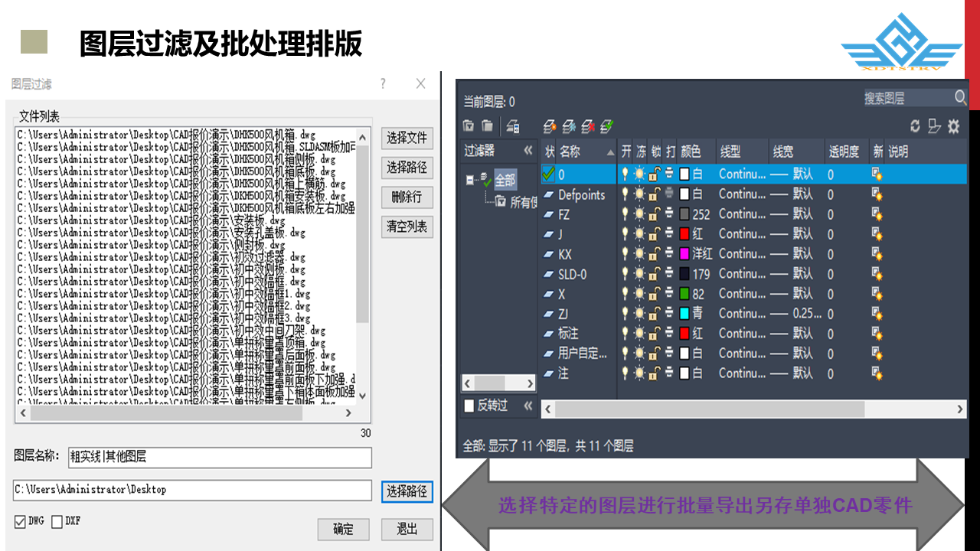Screen dimensions: 980x551
Task: Collapse the 过滤器 filter panel chevron
Action: pyautogui.click(x=528, y=152)
